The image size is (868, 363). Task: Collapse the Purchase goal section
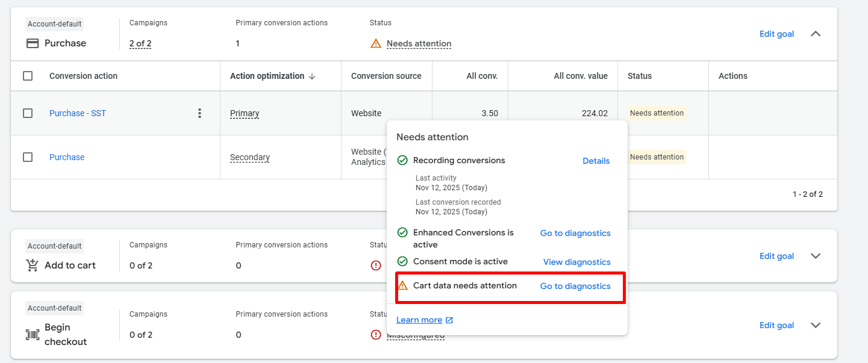click(816, 34)
